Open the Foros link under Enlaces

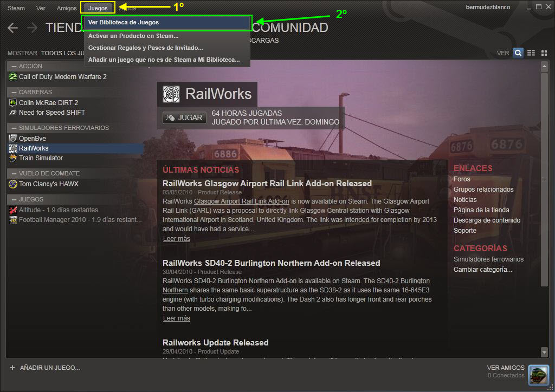click(x=462, y=179)
